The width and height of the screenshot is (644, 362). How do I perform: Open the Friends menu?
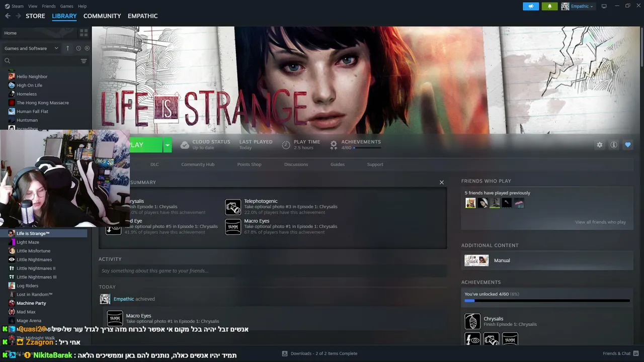49,6
